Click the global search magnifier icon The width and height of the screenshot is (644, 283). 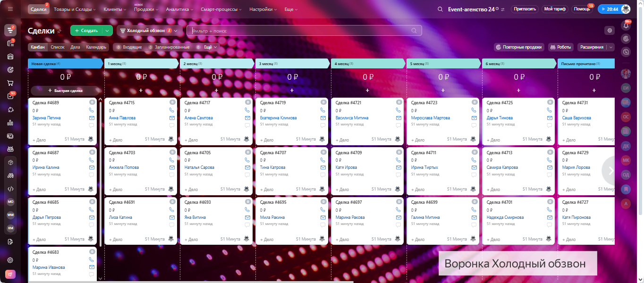coord(440,9)
